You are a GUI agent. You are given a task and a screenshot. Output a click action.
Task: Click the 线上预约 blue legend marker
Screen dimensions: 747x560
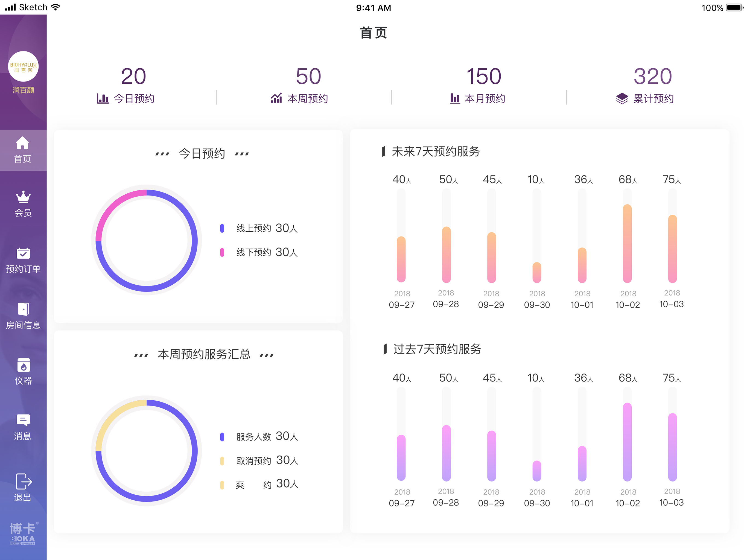(222, 228)
